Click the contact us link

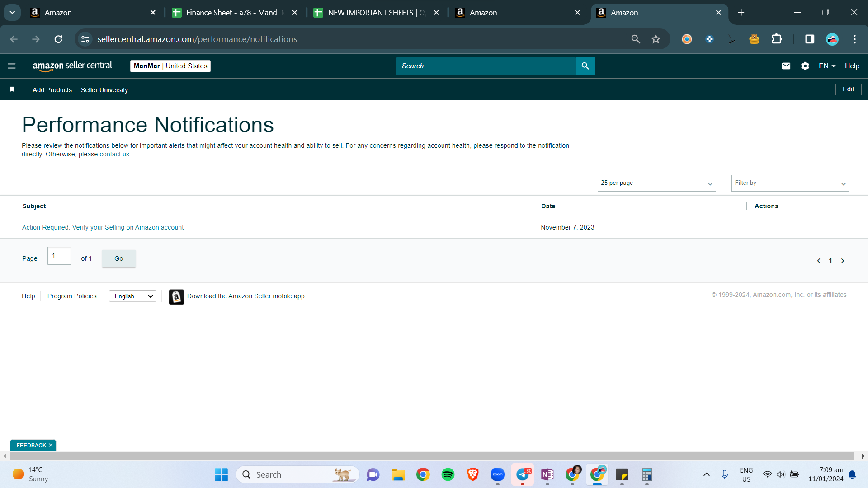(114, 154)
